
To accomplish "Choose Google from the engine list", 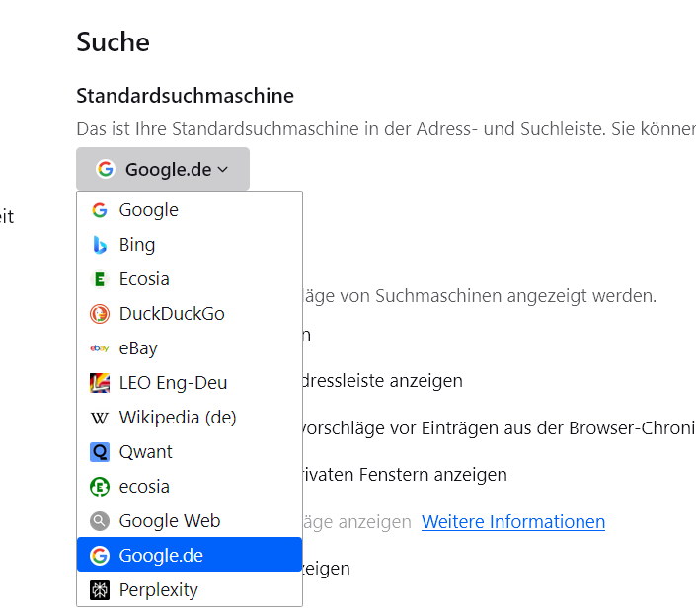I will (x=148, y=210).
